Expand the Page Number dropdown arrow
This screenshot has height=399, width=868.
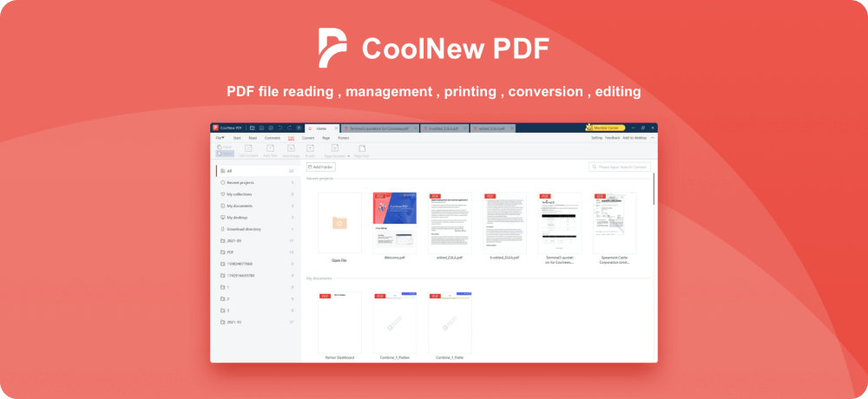click(x=349, y=156)
